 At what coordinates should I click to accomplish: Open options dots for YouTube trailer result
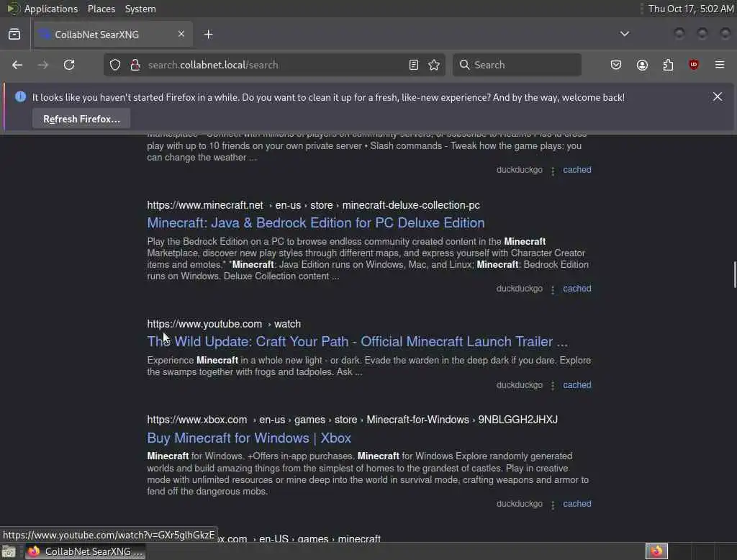[553, 386]
